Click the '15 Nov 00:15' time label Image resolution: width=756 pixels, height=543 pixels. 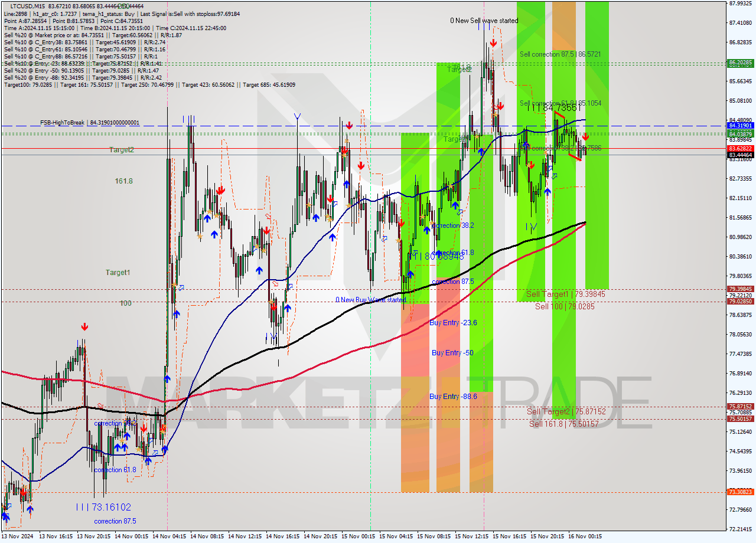pos(359,537)
